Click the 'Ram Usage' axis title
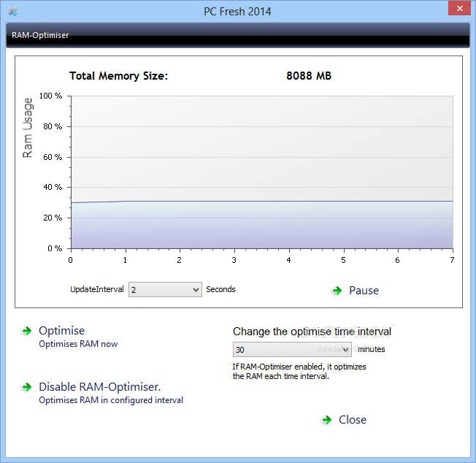The height and width of the screenshot is (463, 476). click(27, 128)
